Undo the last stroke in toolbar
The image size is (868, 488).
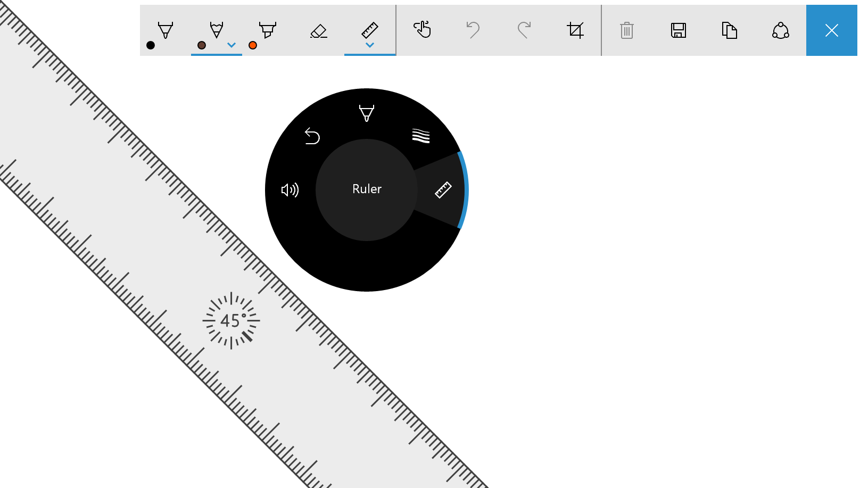tap(473, 30)
